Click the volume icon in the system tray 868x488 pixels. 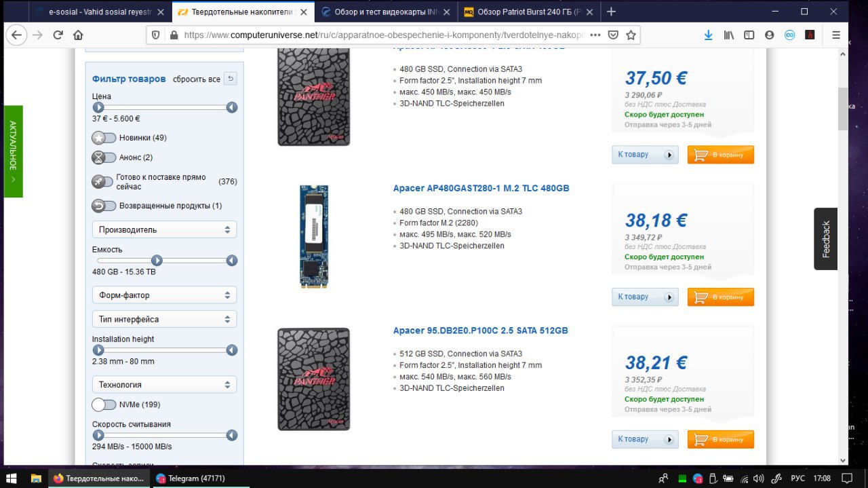click(x=759, y=478)
